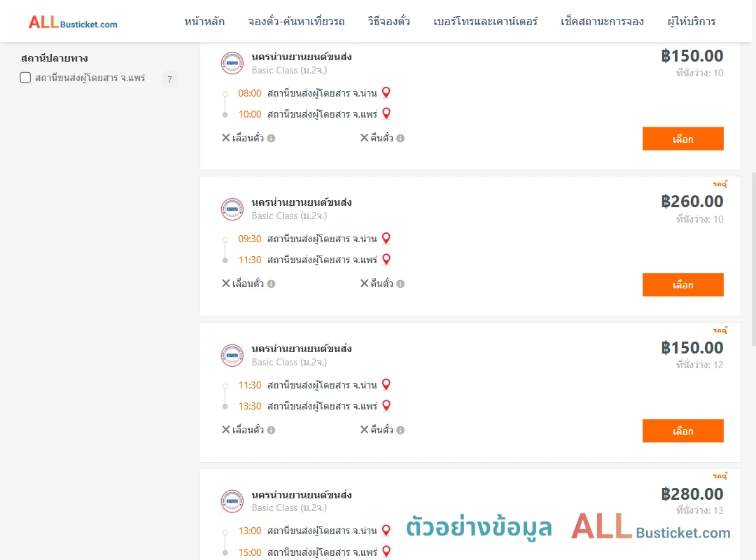Tick สถานีขนส่งผู้โดยสาร จ.แพร่ destination checkbox
Viewport: 756px width, 560px height.
(26, 78)
